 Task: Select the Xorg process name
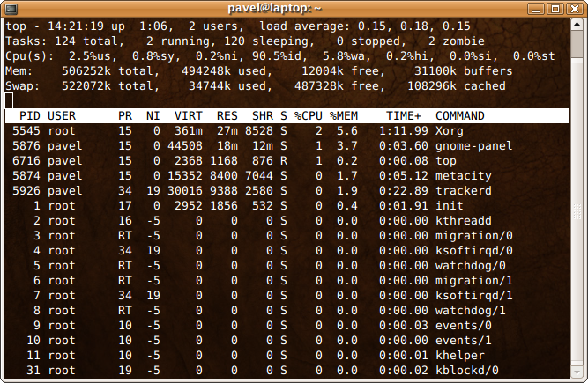pos(450,131)
